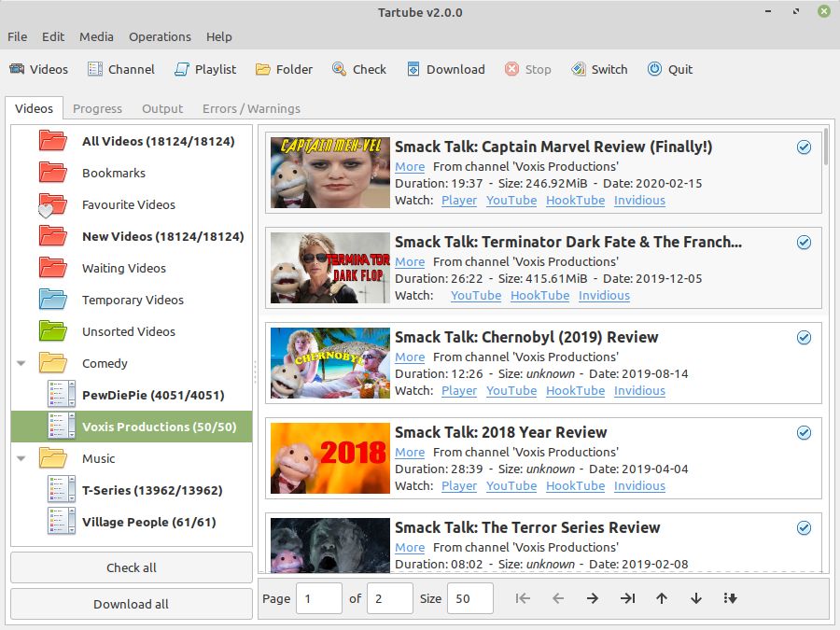Start a Download using the toolbar icon
Viewport: 840px width, 630px height.
(446, 69)
